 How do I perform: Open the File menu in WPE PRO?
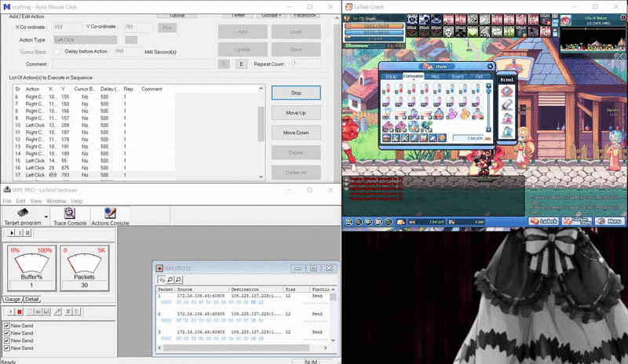pyautogui.click(x=7, y=201)
